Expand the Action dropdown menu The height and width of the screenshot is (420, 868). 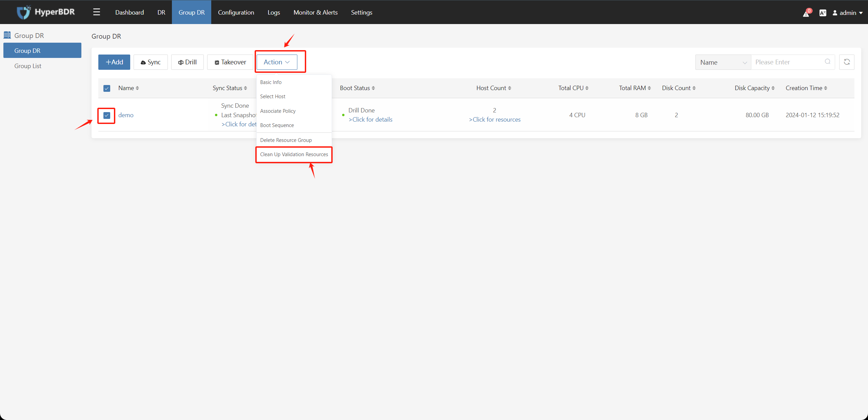coord(277,62)
